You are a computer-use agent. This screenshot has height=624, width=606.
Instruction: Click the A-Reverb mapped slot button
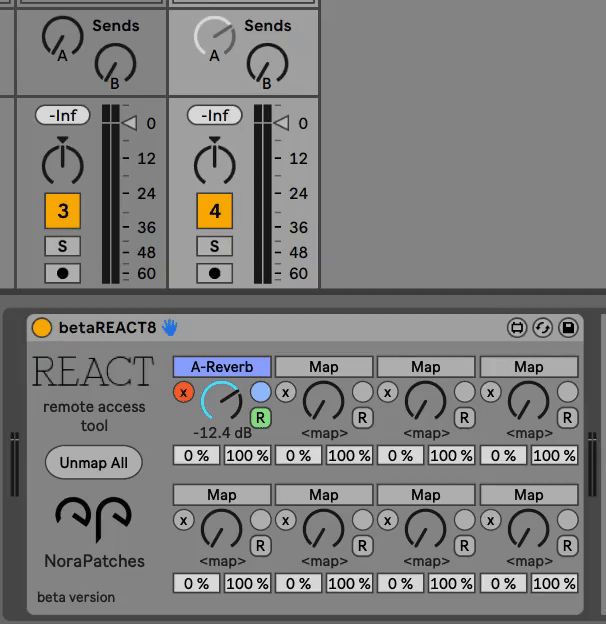pyautogui.click(x=222, y=367)
